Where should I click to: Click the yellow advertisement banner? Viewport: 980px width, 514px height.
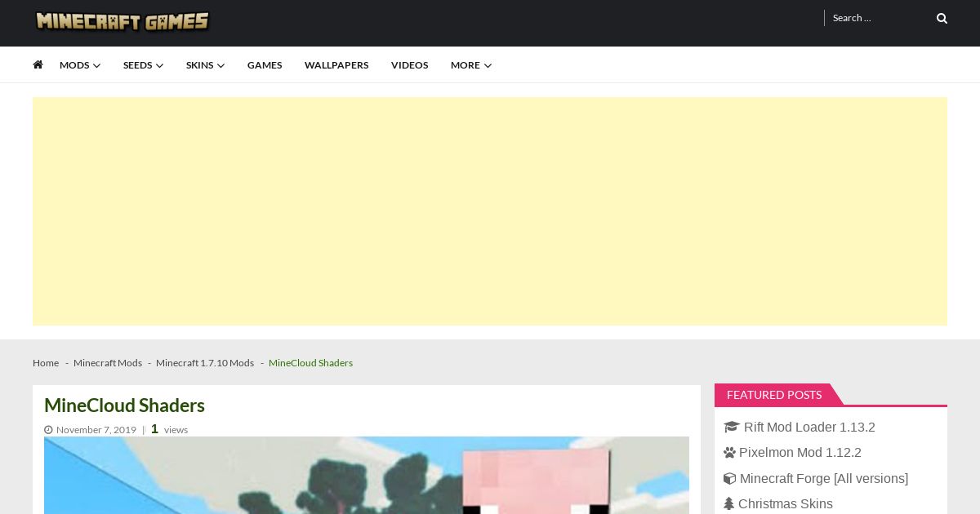[x=490, y=211]
